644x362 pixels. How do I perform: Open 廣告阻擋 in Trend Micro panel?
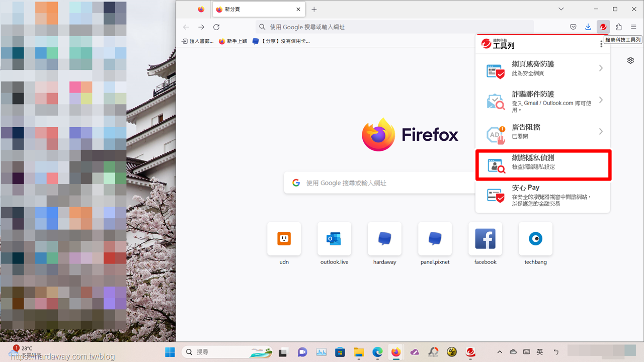coord(542,132)
